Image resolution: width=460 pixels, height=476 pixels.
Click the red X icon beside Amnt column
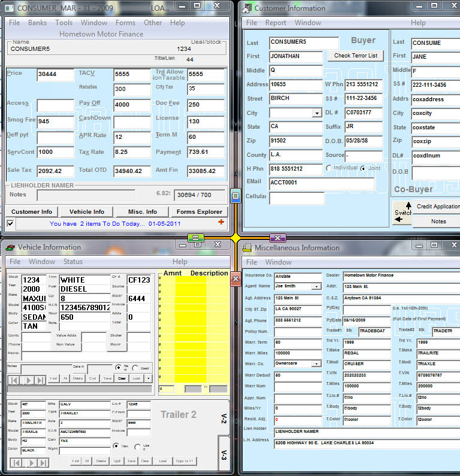(x=235, y=279)
